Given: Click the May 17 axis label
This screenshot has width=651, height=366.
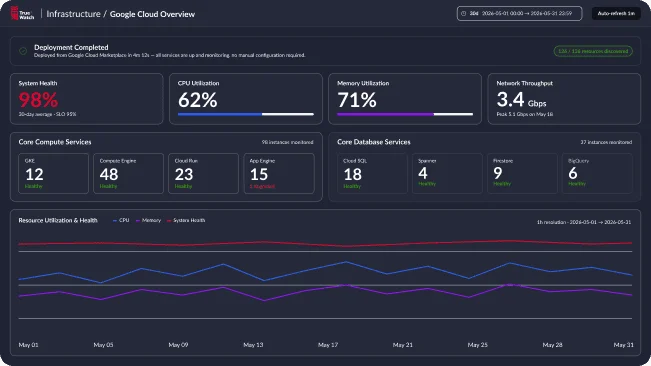Looking at the screenshot, I should coord(328,345).
